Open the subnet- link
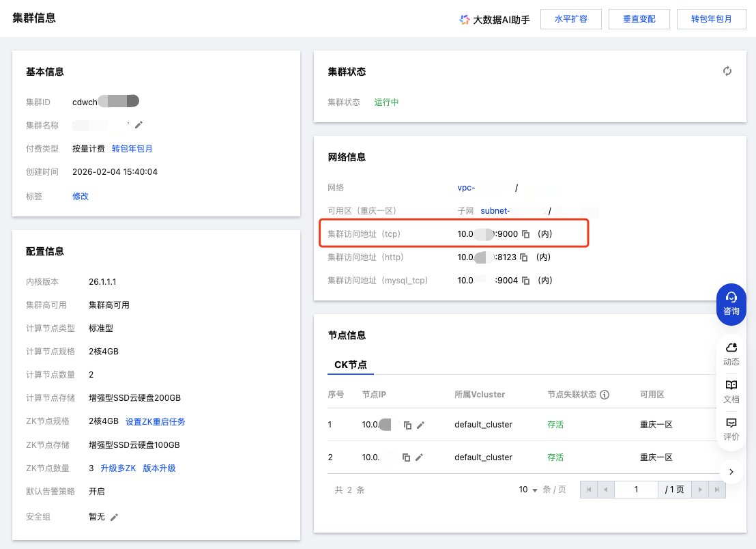Screen dimensions: 756x549 point(495,211)
